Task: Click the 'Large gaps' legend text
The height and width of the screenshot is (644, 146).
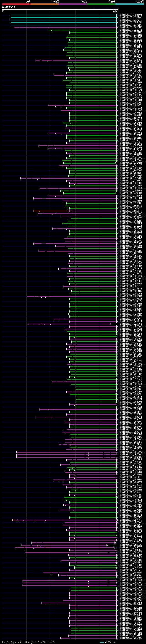Action: point(10,642)
